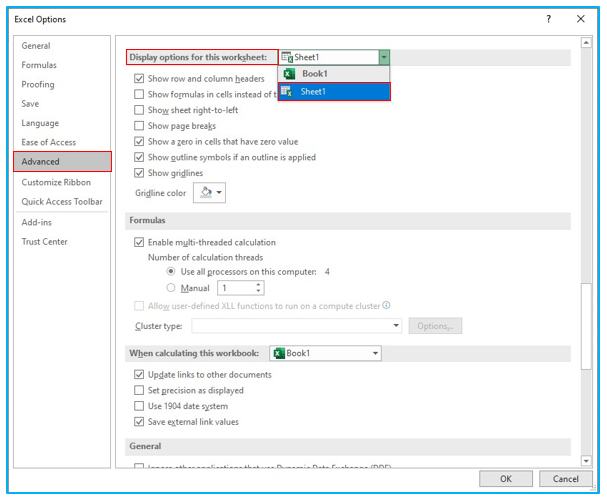Open the Language options category
Screen dimensions: 607x503
pyautogui.click(x=40, y=123)
